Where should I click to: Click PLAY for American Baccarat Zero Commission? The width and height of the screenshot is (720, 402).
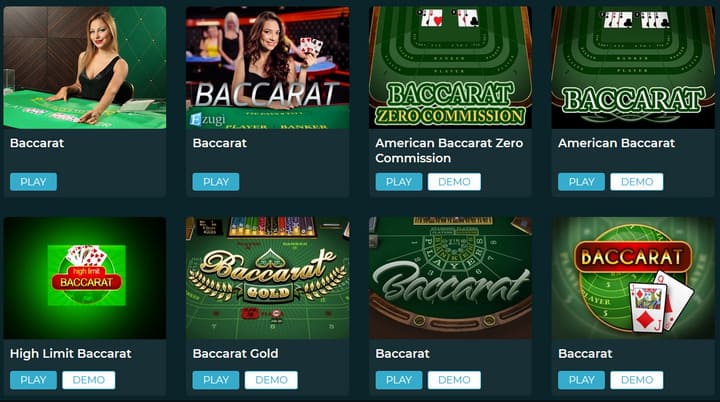(399, 182)
